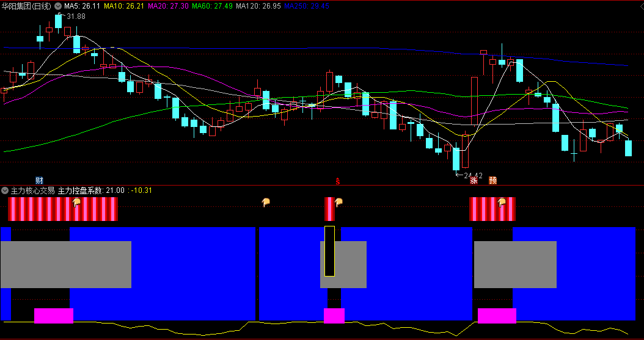
Task: Click the 涨 marker icon
Action: point(474,181)
